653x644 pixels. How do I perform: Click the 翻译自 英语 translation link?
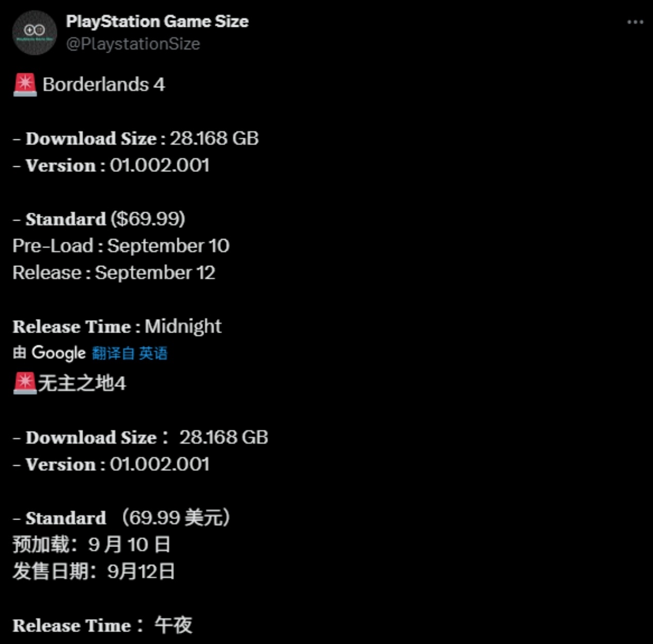point(130,353)
